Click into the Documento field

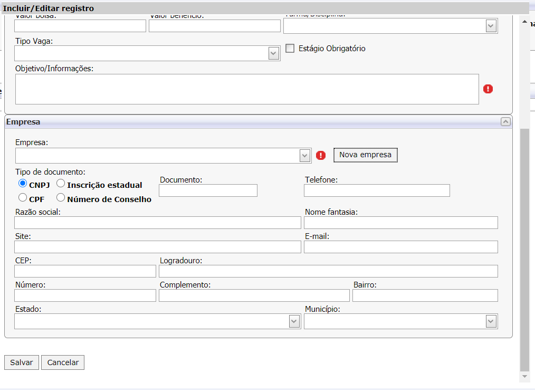[x=208, y=190]
